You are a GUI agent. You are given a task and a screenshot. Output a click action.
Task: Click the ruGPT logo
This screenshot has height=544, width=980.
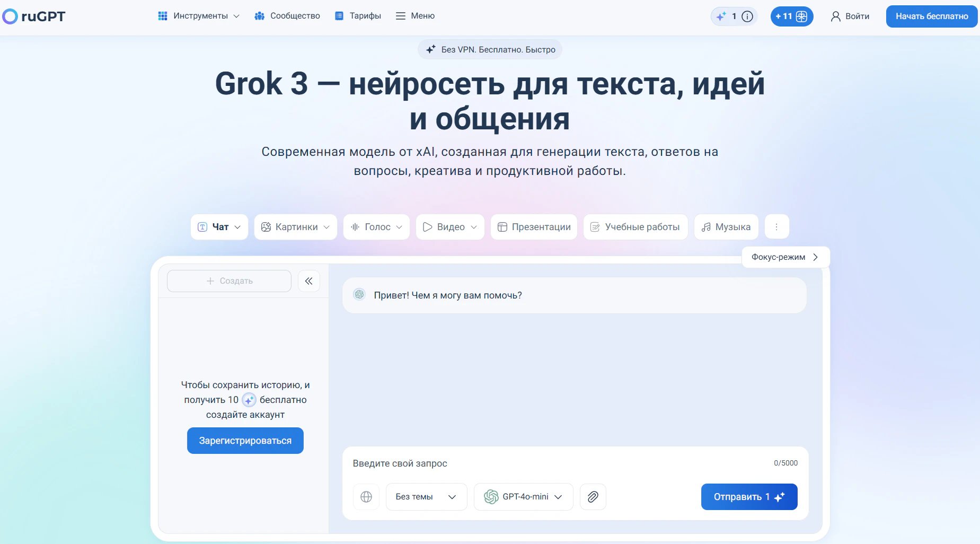point(34,16)
